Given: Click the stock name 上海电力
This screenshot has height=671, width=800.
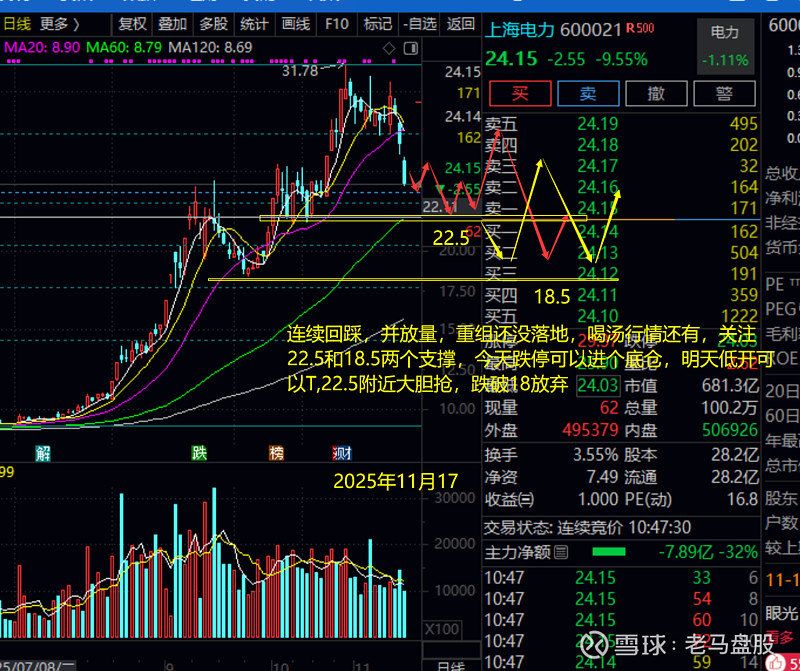Looking at the screenshot, I should (519, 30).
